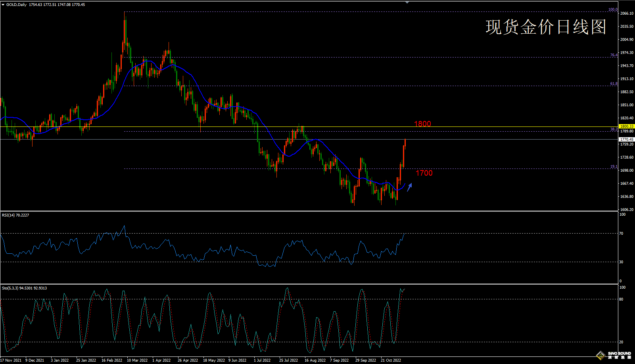
Task: Click the 1667.40 price axis label
Action: click(627, 184)
